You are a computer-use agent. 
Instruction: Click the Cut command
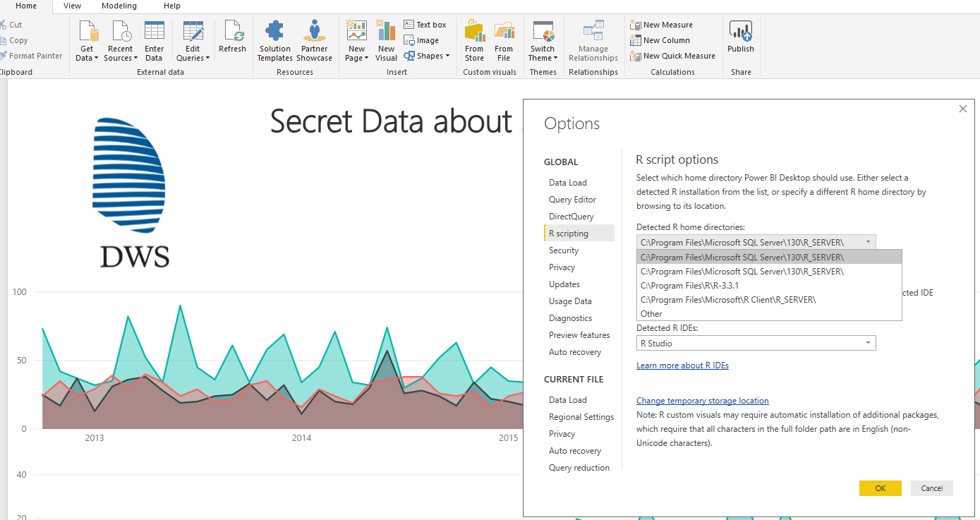click(11, 25)
